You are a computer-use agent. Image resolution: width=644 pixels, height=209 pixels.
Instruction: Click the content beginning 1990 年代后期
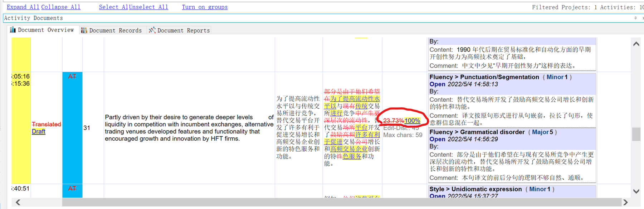coord(511,53)
